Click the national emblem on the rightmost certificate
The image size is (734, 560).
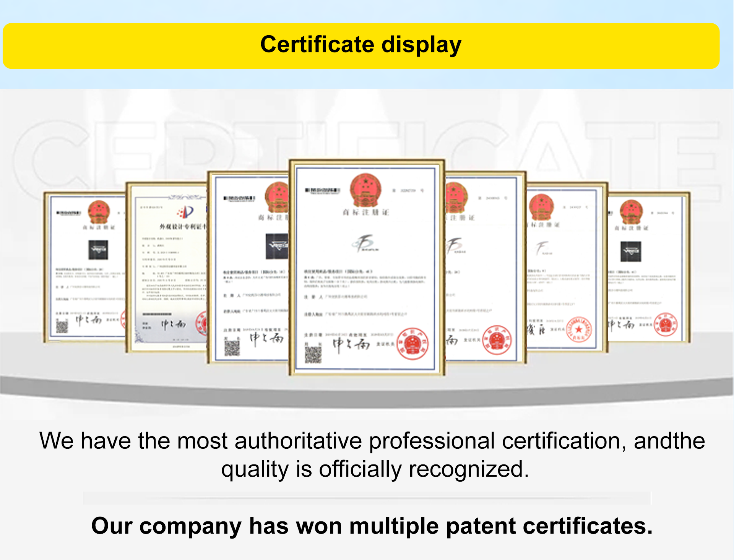[x=631, y=212]
